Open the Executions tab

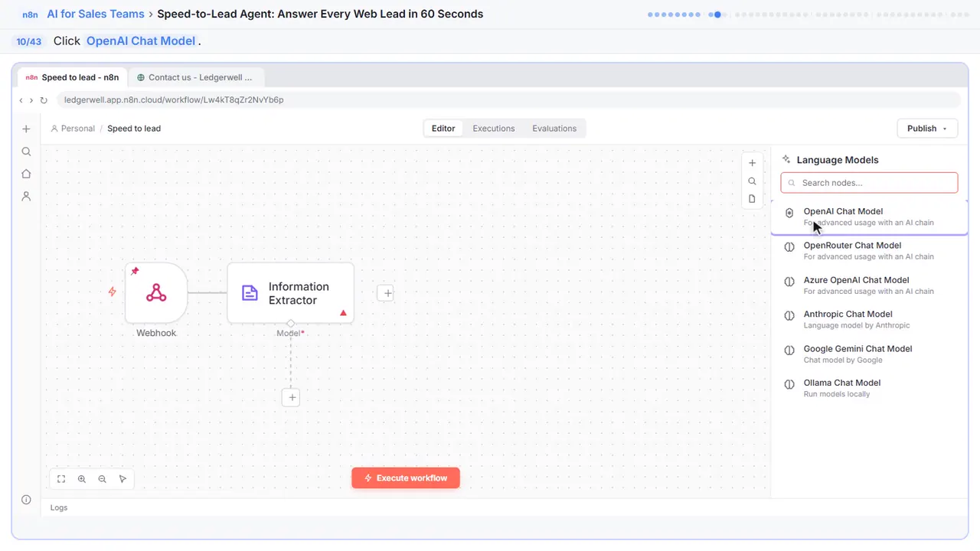pyautogui.click(x=494, y=129)
